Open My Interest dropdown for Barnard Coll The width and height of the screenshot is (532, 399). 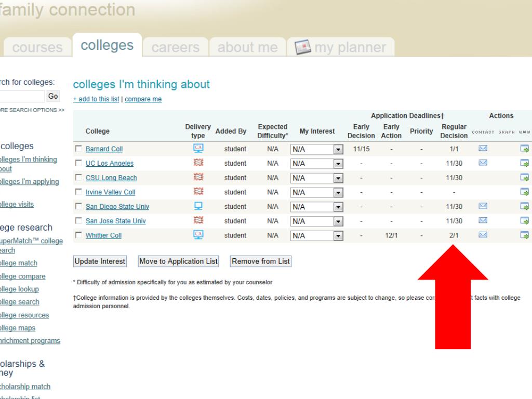pyautogui.click(x=317, y=149)
